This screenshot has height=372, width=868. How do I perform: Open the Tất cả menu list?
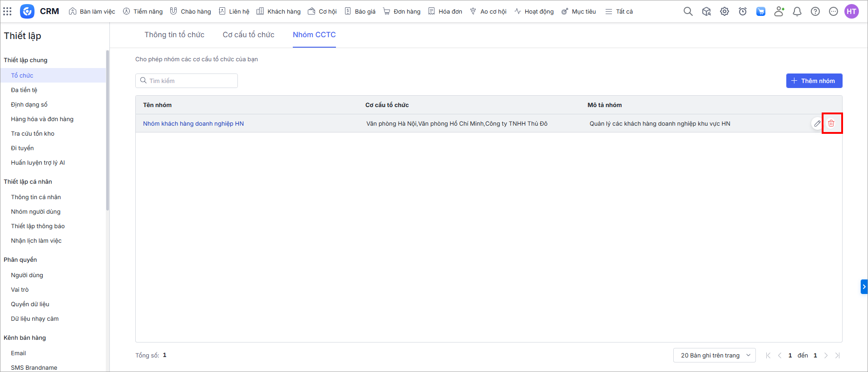(619, 11)
